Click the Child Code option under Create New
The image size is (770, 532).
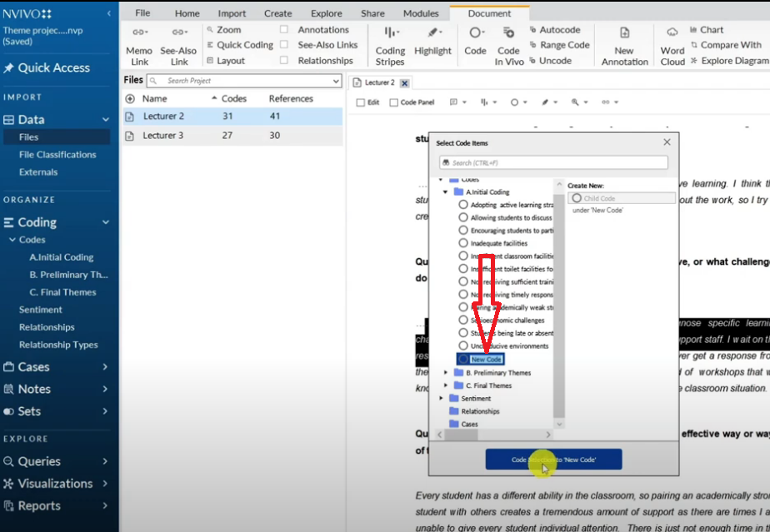pos(621,198)
